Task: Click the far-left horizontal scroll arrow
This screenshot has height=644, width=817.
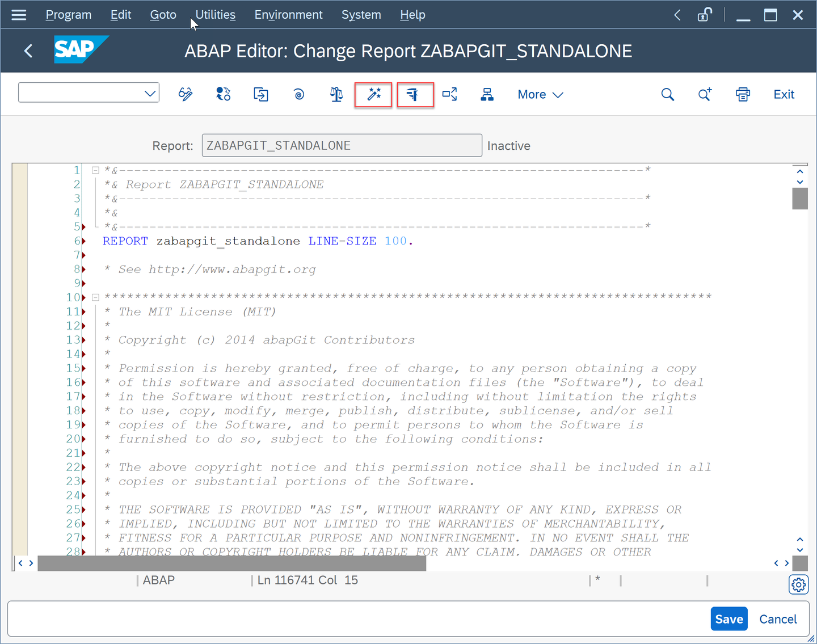Action: tap(20, 563)
